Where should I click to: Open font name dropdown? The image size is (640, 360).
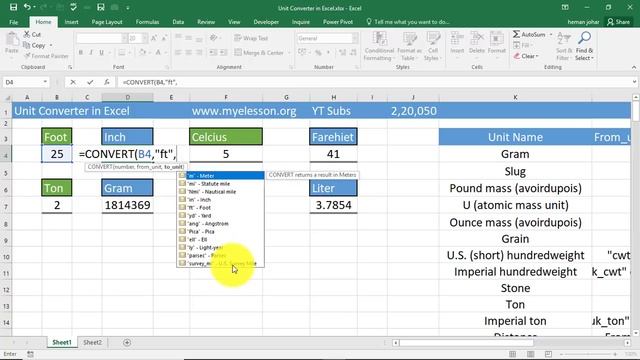(124, 38)
